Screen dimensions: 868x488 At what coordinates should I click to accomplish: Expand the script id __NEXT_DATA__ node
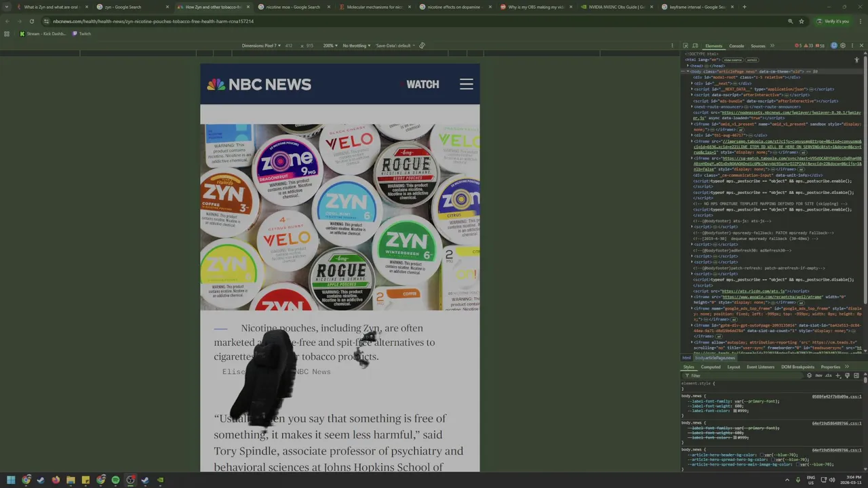click(x=692, y=89)
